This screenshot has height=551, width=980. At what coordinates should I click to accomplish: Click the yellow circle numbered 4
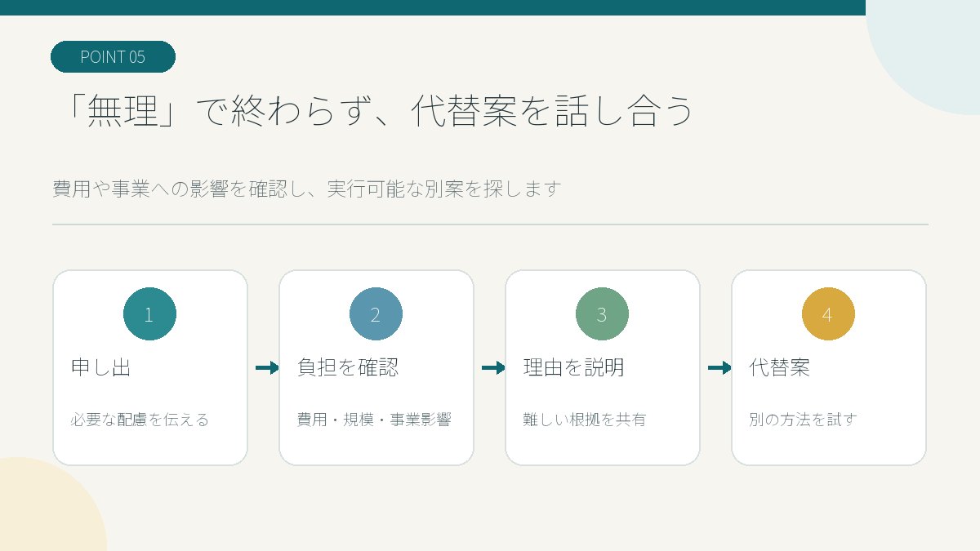tap(828, 314)
